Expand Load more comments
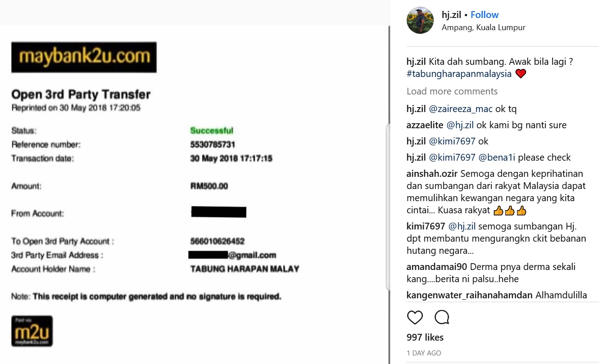The image size is (599, 364). [452, 91]
